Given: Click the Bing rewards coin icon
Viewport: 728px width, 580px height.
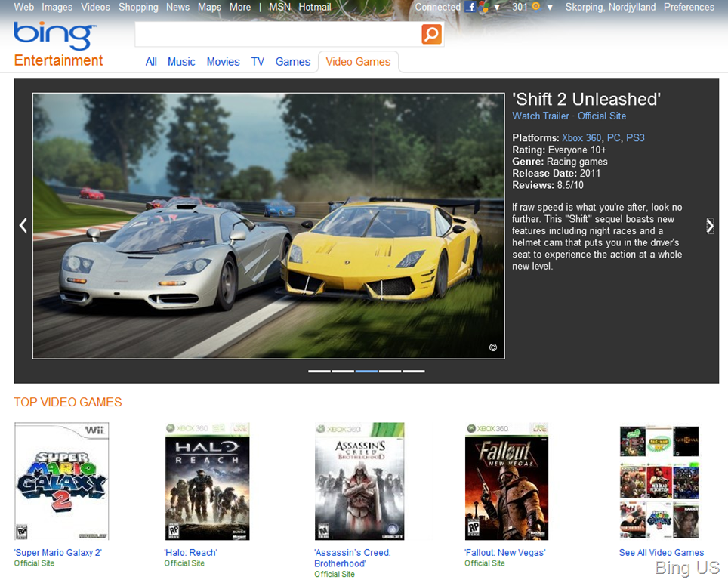Looking at the screenshot, I should 535,7.
